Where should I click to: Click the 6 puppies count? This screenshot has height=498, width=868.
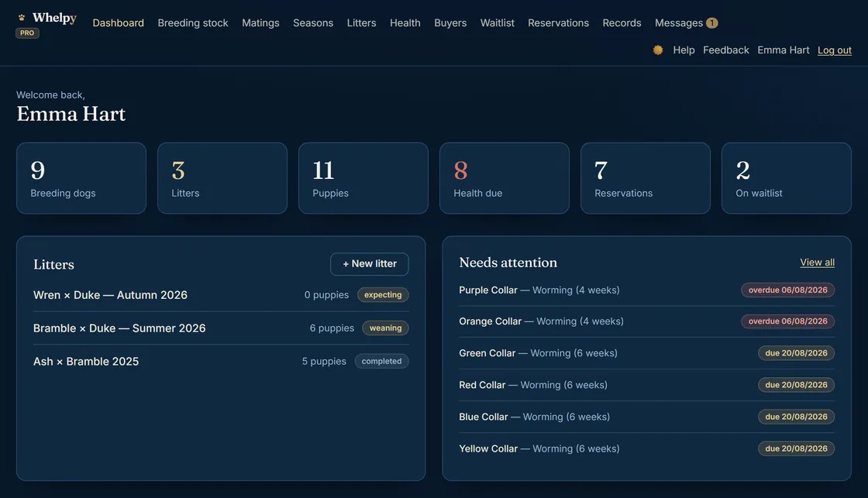coord(332,328)
